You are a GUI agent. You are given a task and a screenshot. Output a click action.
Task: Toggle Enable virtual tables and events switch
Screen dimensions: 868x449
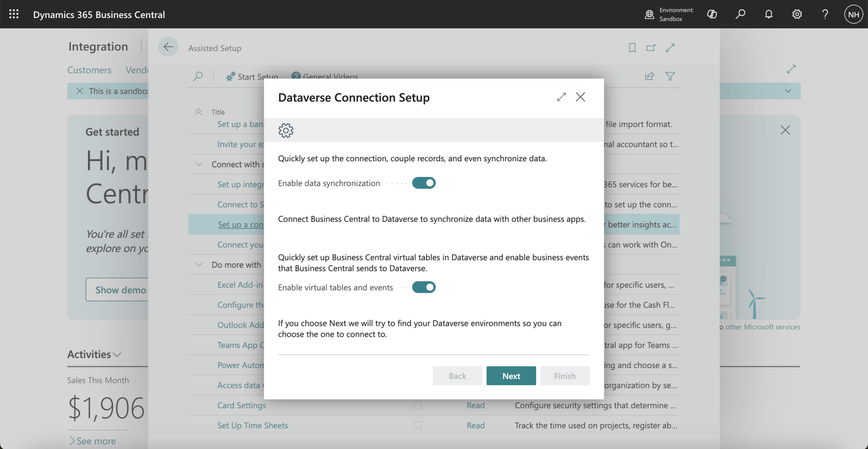(x=424, y=287)
